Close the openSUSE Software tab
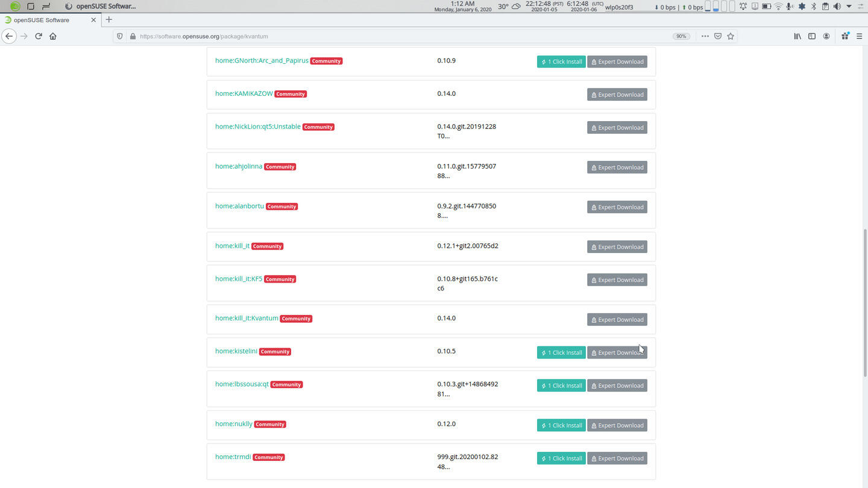The image size is (868, 488). click(x=93, y=20)
